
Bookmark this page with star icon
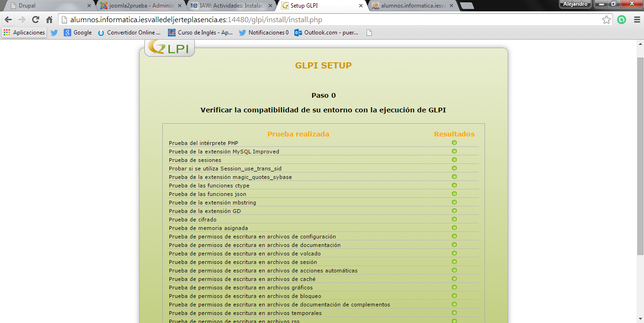606,20
